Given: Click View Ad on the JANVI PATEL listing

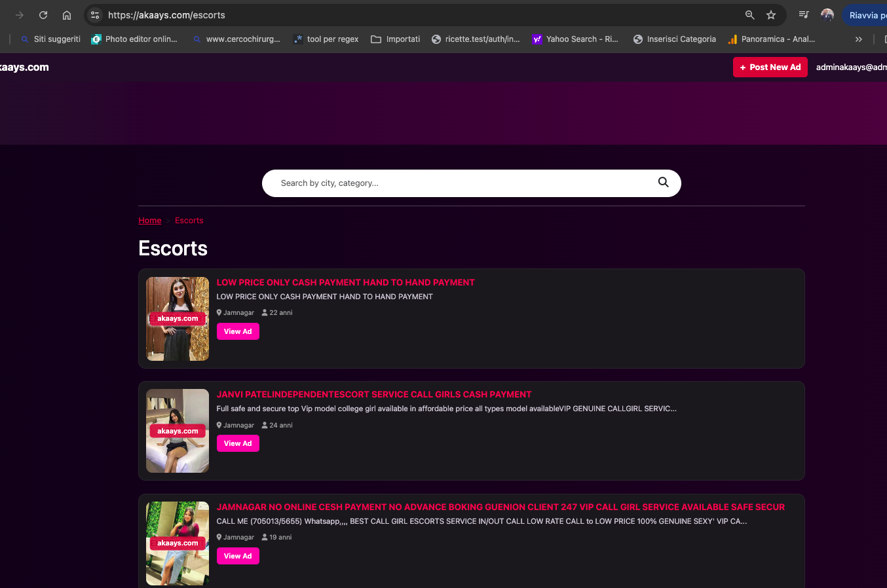Looking at the screenshot, I should click(238, 444).
